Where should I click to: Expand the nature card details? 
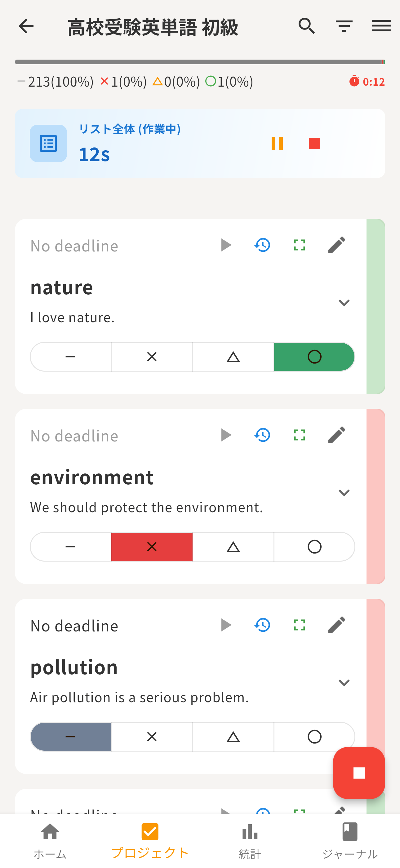coord(344,303)
